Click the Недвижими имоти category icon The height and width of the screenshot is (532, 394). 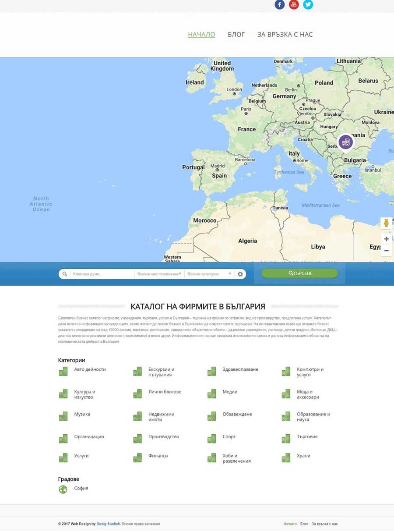pyautogui.click(x=137, y=416)
